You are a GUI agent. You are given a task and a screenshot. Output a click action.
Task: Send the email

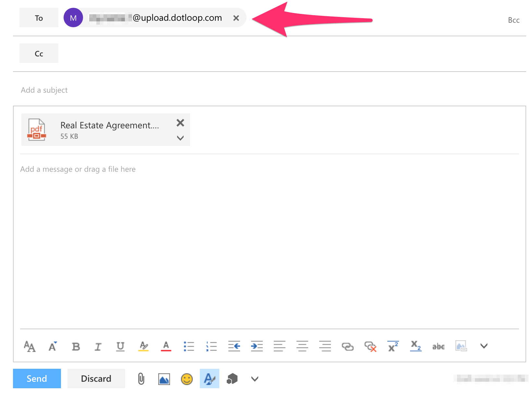coord(37,379)
